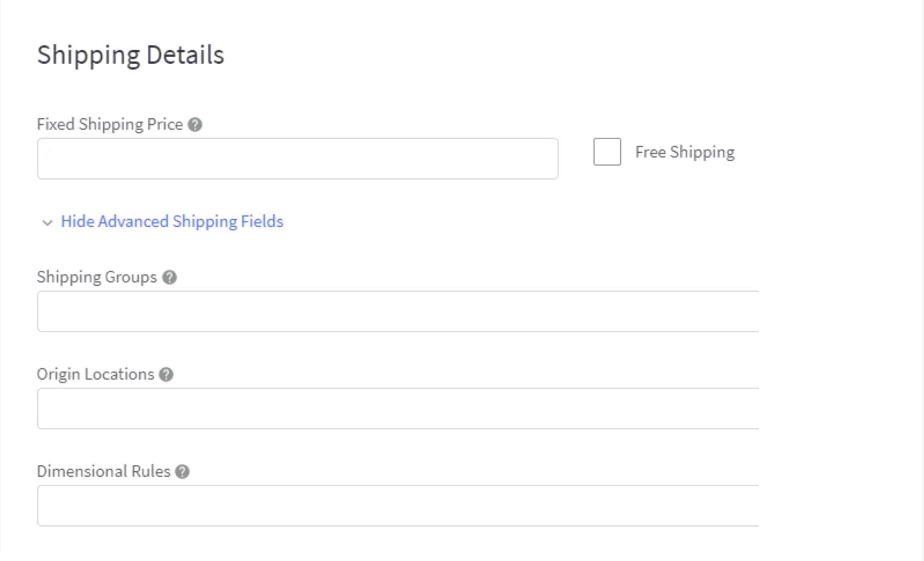Show help for Dimensional Rules
Viewport: 924px width, 561px height.
tap(182, 472)
